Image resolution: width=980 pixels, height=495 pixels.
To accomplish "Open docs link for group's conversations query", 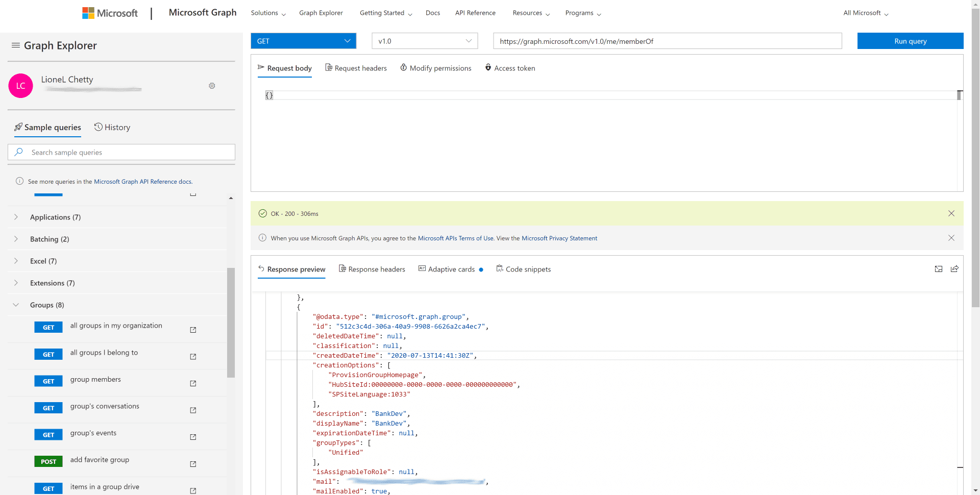I will tap(193, 410).
